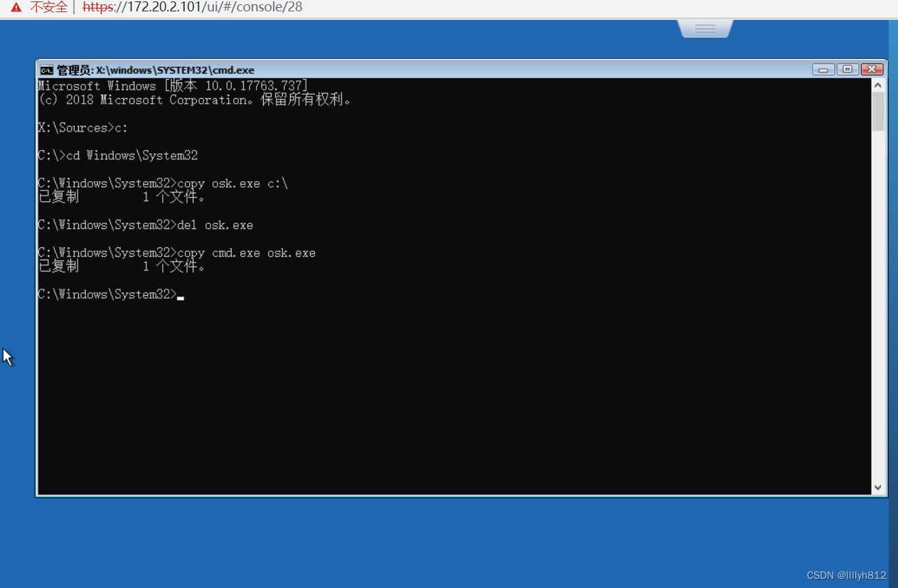Click the final 'C:\Windows\System32>' prompt with cursor
898x588 pixels.
coord(111,294)
